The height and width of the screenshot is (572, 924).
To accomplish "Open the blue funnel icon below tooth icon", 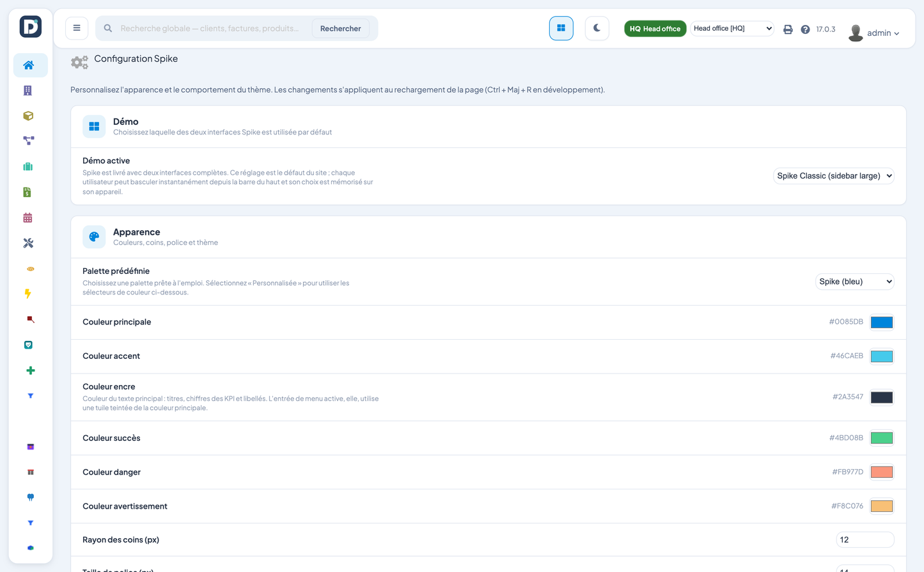I will pos(30,523).
